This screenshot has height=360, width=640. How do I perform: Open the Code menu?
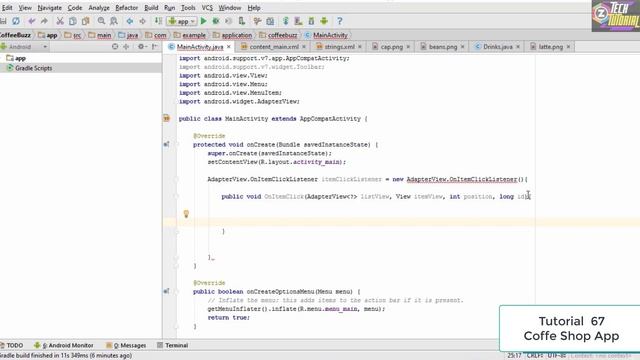75,8
